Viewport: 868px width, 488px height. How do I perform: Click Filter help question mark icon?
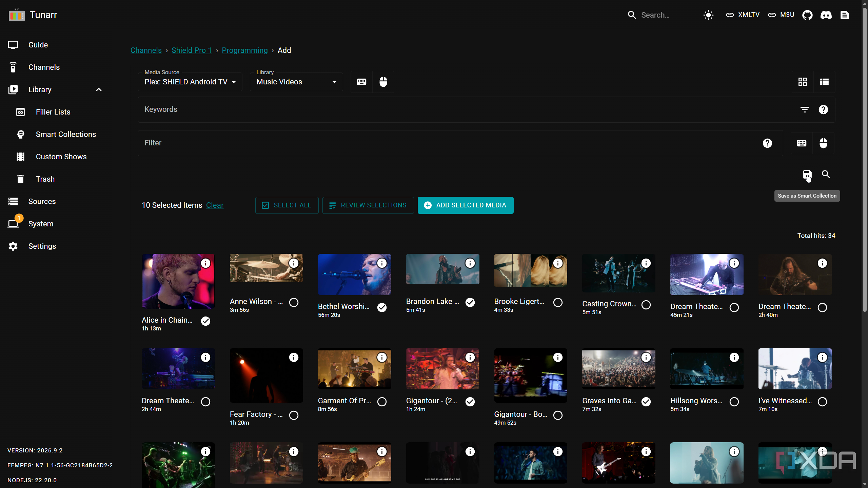tap(767, 143)
